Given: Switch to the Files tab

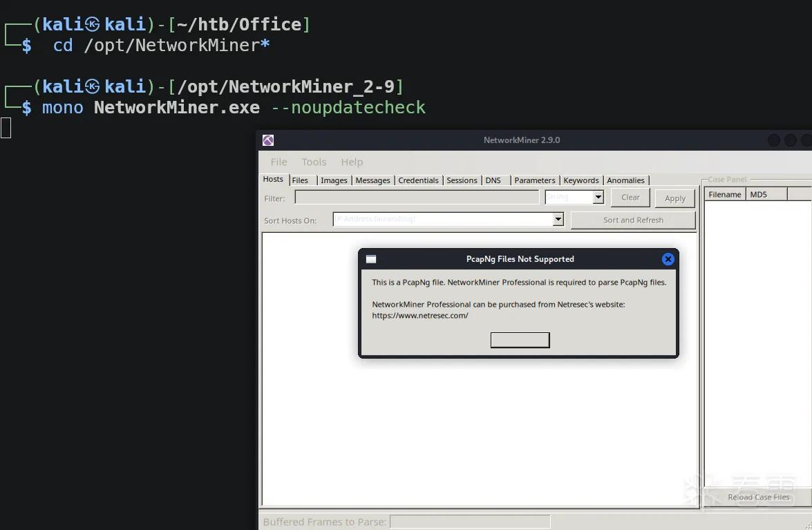Looking at the screenshot, I should tap(300, 180).
